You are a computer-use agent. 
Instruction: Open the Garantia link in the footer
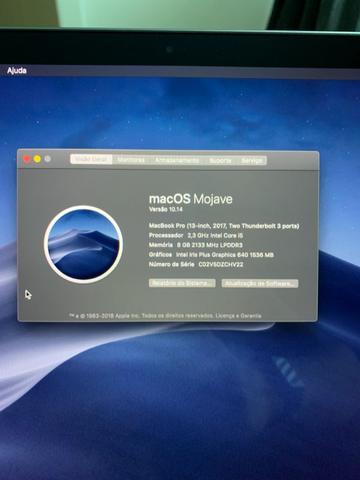point(251,315)
